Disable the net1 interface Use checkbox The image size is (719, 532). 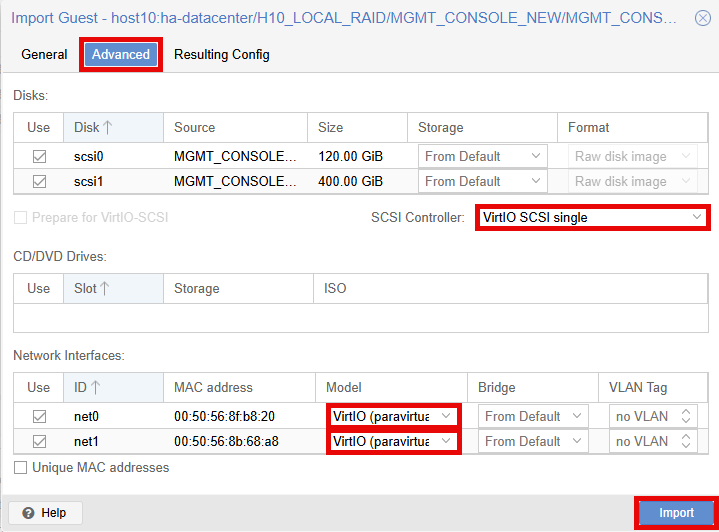(x=39, y=442)
